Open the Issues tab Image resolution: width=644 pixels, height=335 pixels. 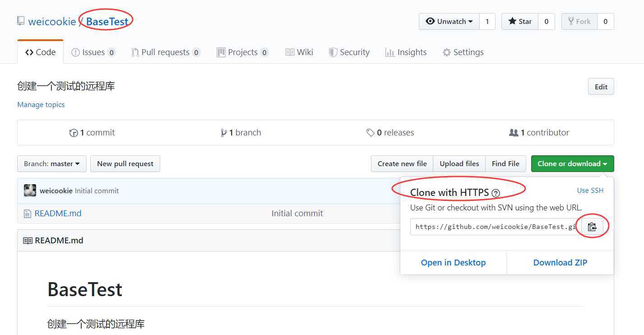tap(93, 52)
